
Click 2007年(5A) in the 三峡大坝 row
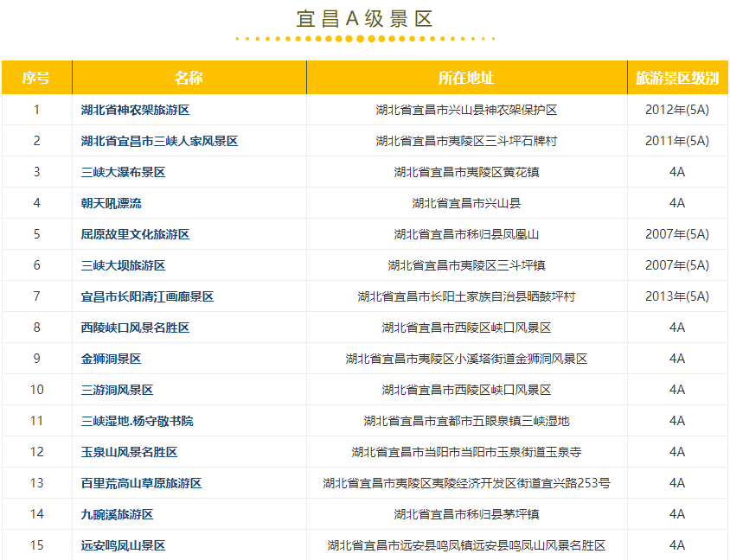click(x=677, y=265)
